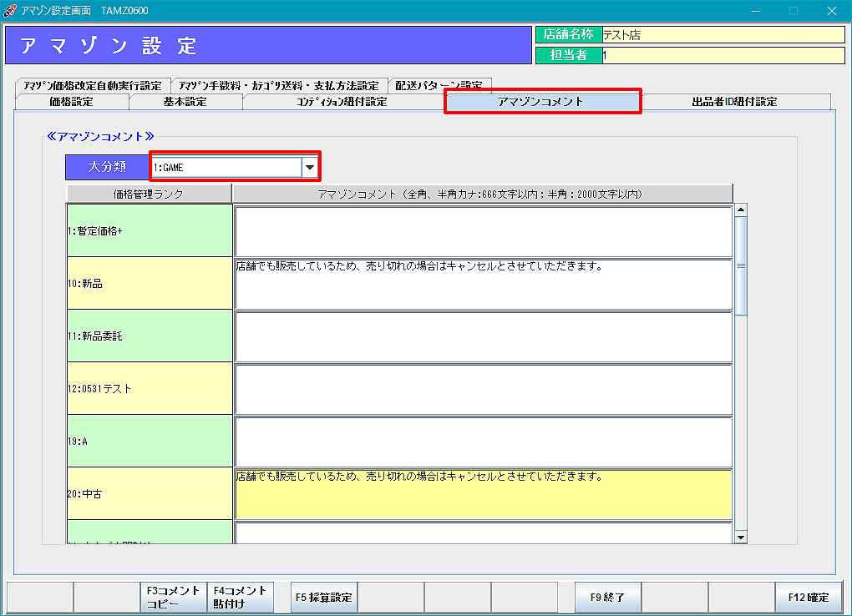The image size is (852, 616).
Task: Click the scrollbar up arrow in comment list
Action: click(x=740, y=210)
